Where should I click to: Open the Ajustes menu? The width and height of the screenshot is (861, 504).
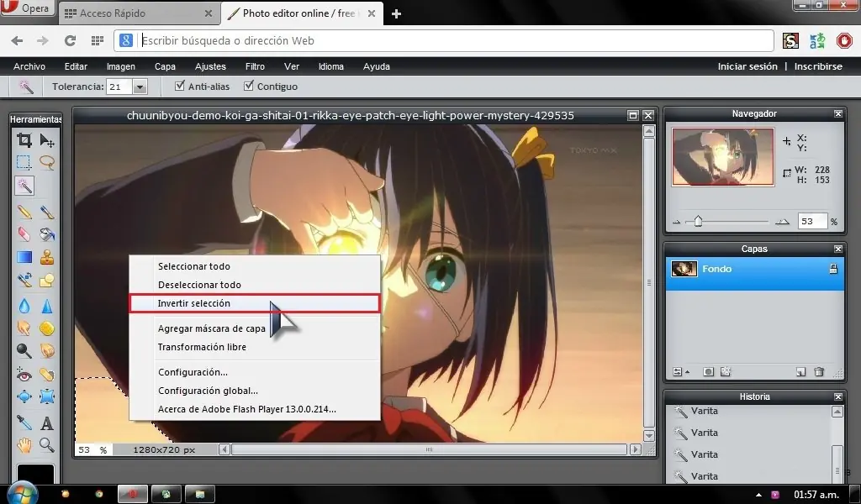[210, 66]
